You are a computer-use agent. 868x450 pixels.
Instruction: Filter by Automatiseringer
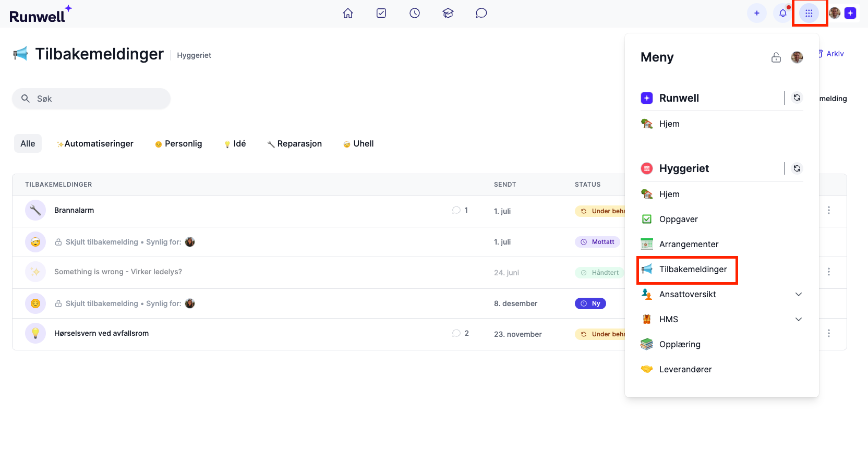[x=95, y=143]
